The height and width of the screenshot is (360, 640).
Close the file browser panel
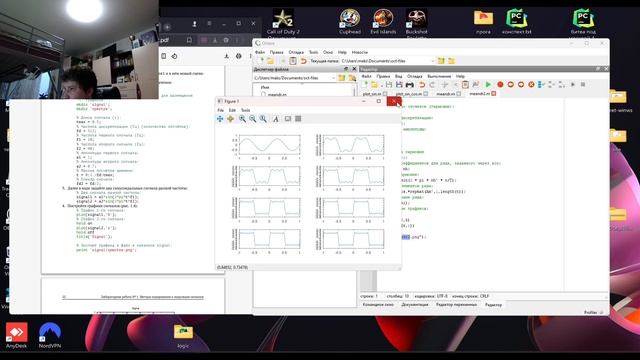point(354,69)
